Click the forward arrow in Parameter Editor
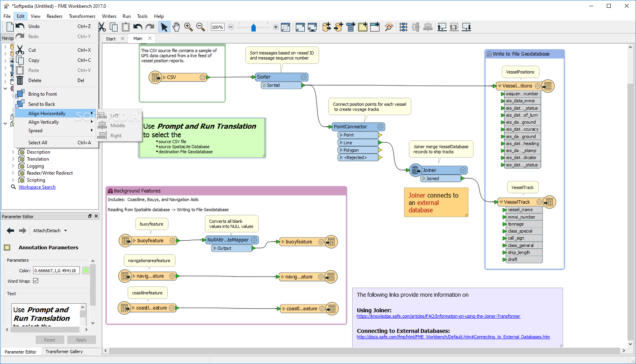Viewport: 636px width, 364px height. [23, 231]
